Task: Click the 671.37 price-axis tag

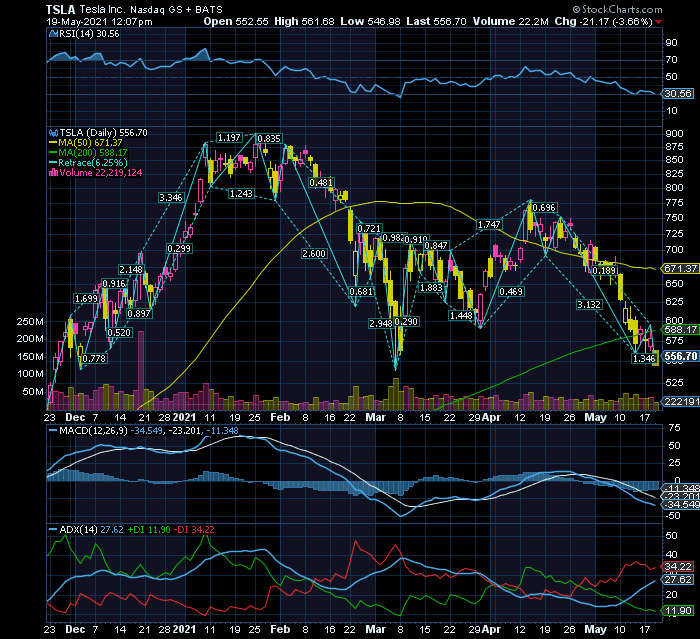Action: 680,268
